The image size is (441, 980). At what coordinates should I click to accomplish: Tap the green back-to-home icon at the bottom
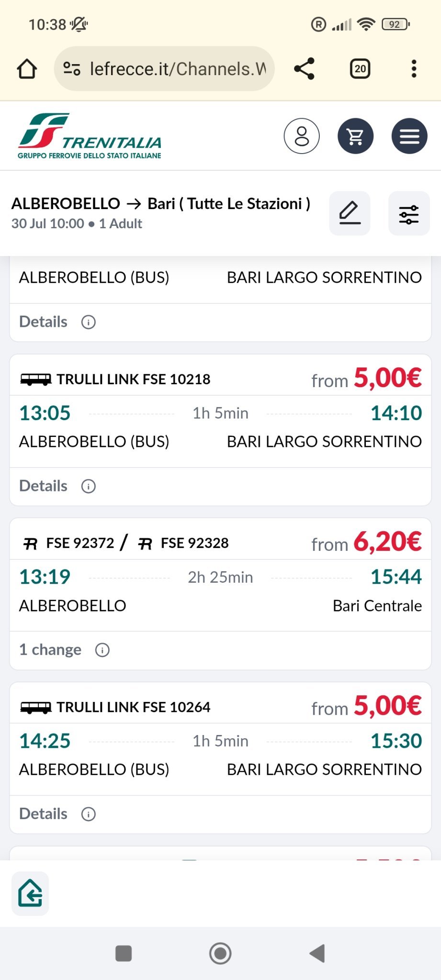tap(30, 893)
